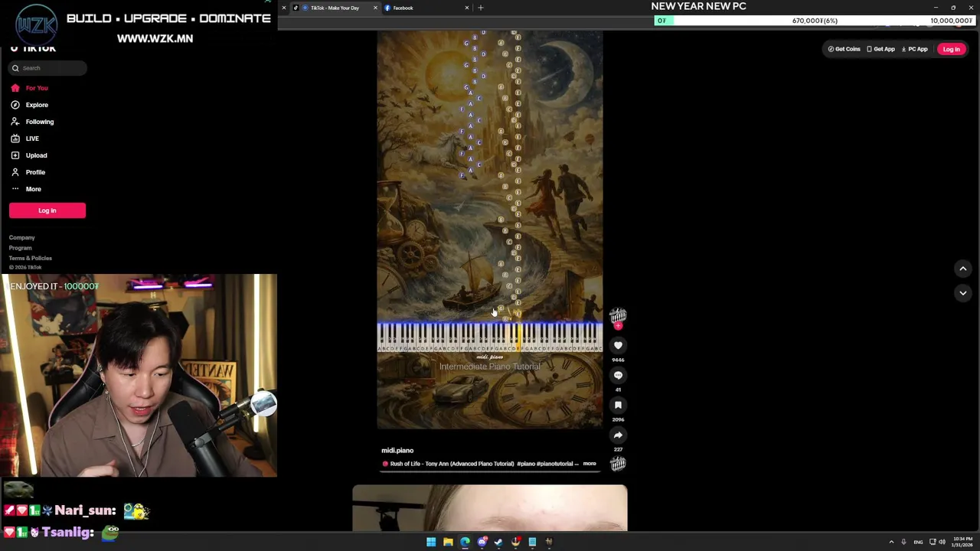This screenshot has height=551, width=980.
Task: Follow creator with the red plus badge
Action: click(x=618, y=326)
